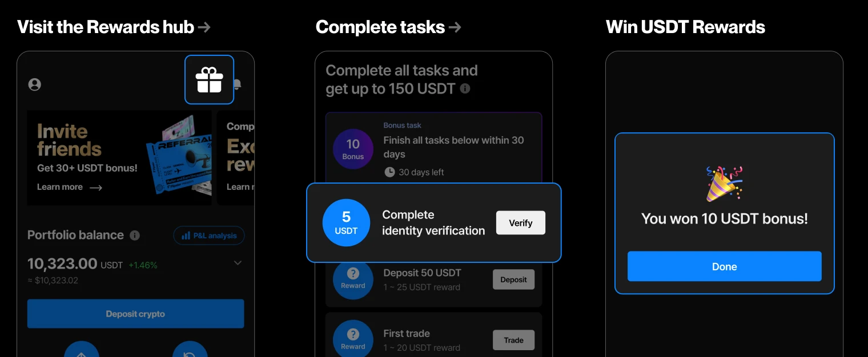
Task: Click the Deposit crypto button
Action: [135, 314]
